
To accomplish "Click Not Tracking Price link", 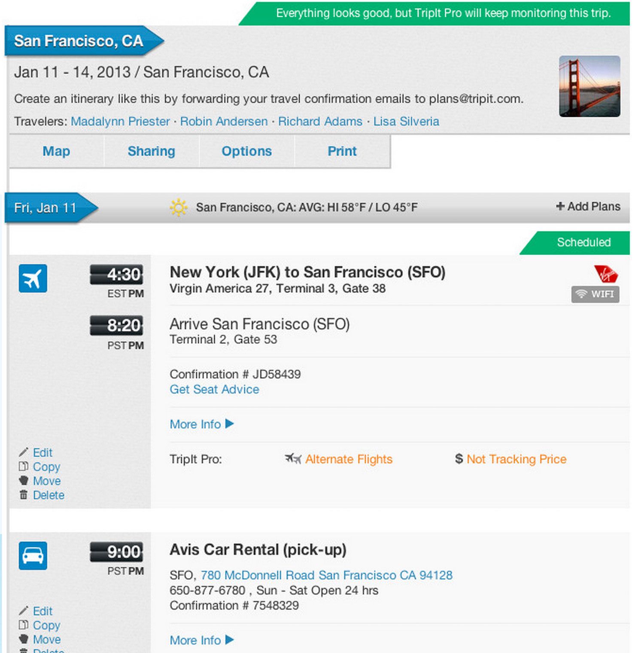I will click(516, 459).
